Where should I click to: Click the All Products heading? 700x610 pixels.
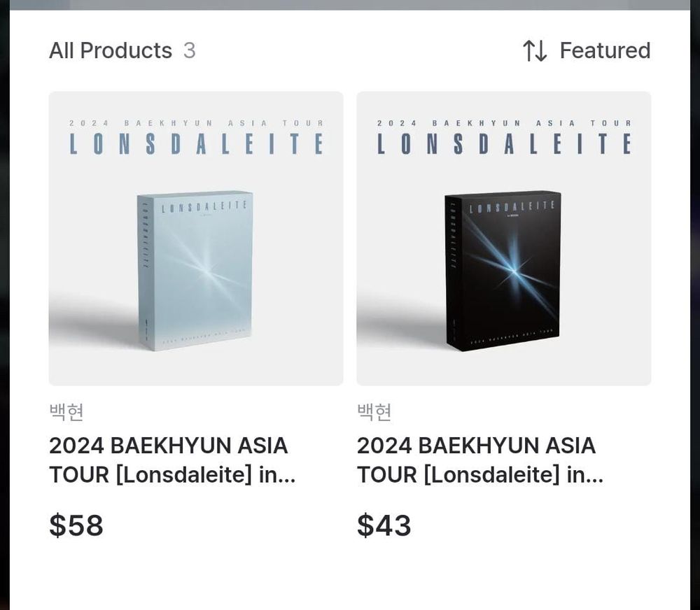coord(111,50)
